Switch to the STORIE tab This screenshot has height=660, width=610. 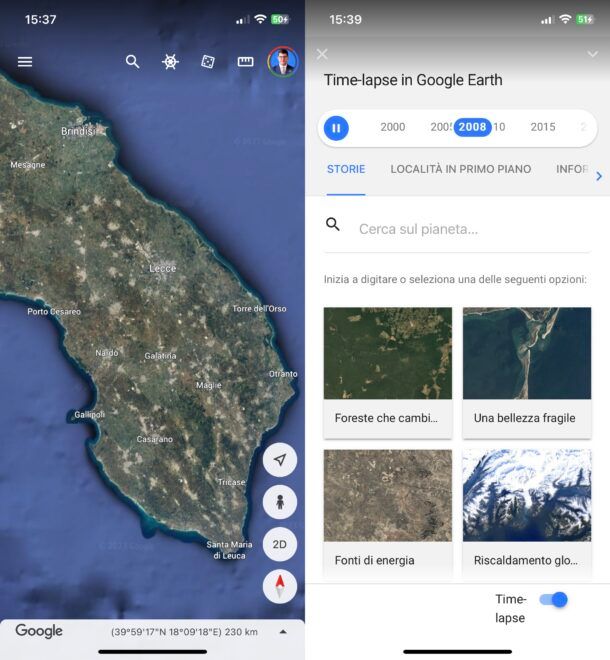(x=346, y=169)
